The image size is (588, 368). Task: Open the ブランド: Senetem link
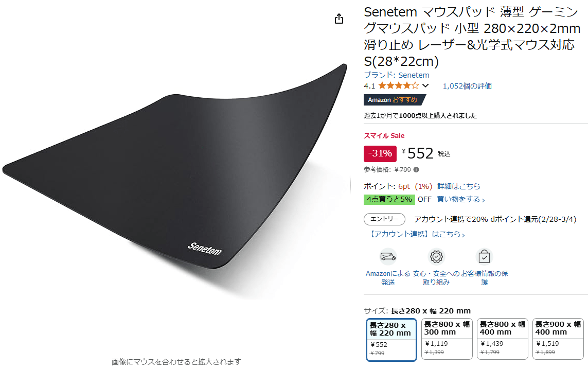(397, 75)
